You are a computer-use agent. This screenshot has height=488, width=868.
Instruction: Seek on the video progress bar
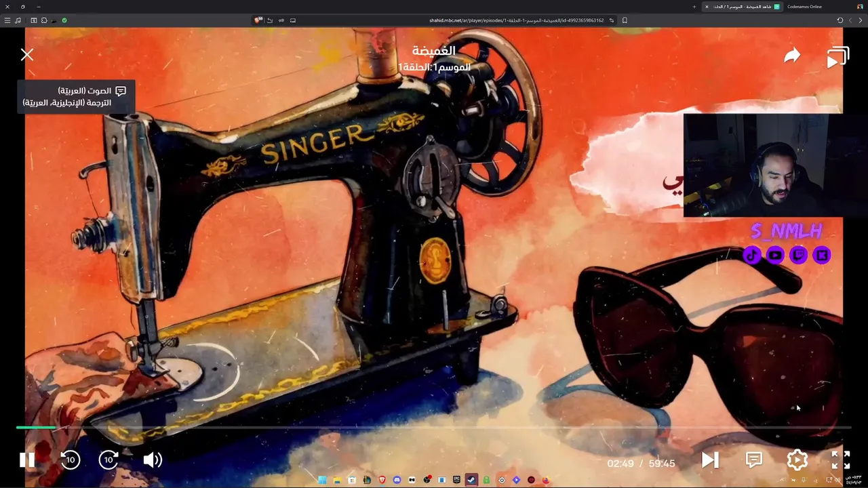434,428
